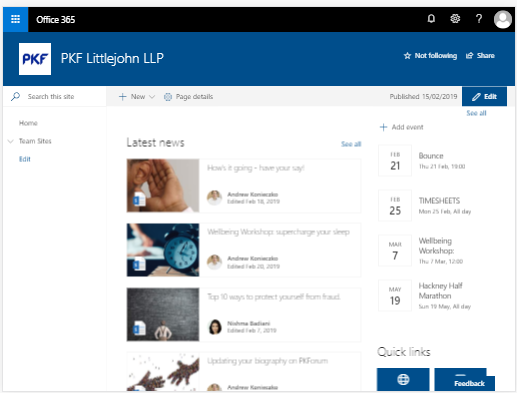
Task: Click See all for Latest news
Action: (x=351, y=144)
